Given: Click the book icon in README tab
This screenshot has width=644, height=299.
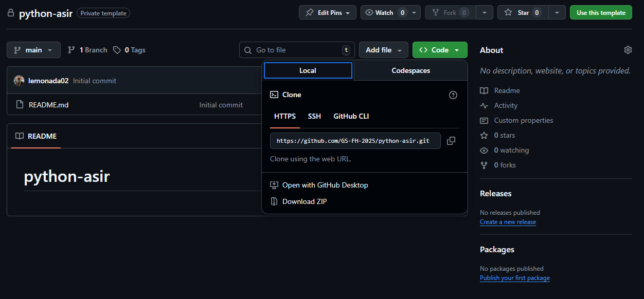Looking at the screenshot, I should [20, 136].
